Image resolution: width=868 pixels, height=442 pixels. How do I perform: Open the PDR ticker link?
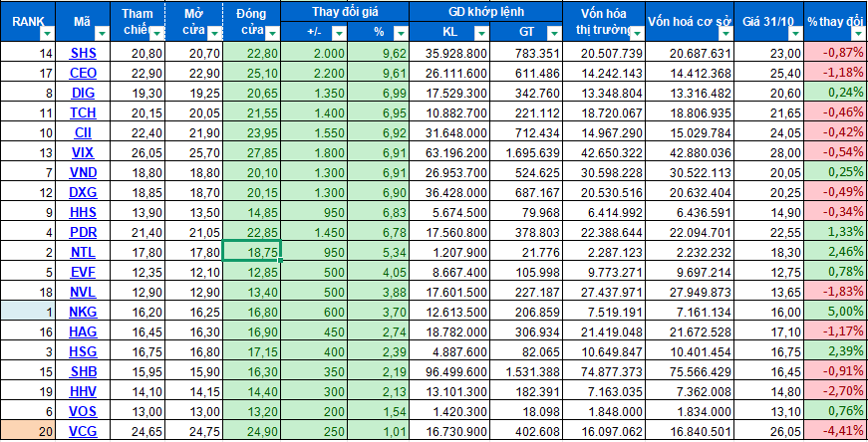coord(83,232)
